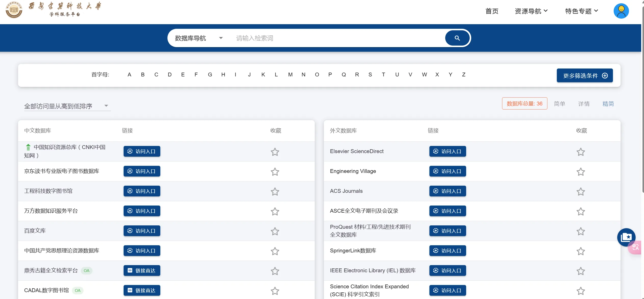Click the OA badge next to 鼎秀古籍全文检索平台
Image resolution: width=644 pixels, height=299 pixels.
pyautogui.click(x=87, y=270)
